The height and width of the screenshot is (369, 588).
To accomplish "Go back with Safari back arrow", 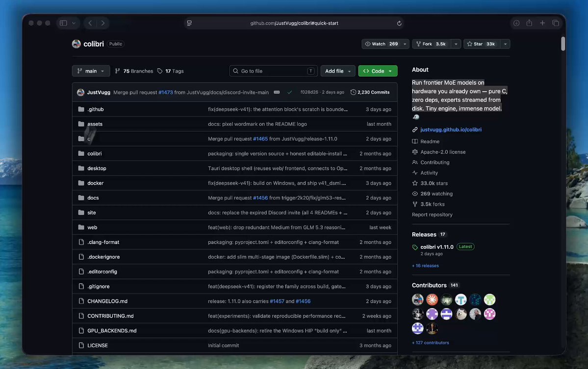I will click(x=90, y=23).
